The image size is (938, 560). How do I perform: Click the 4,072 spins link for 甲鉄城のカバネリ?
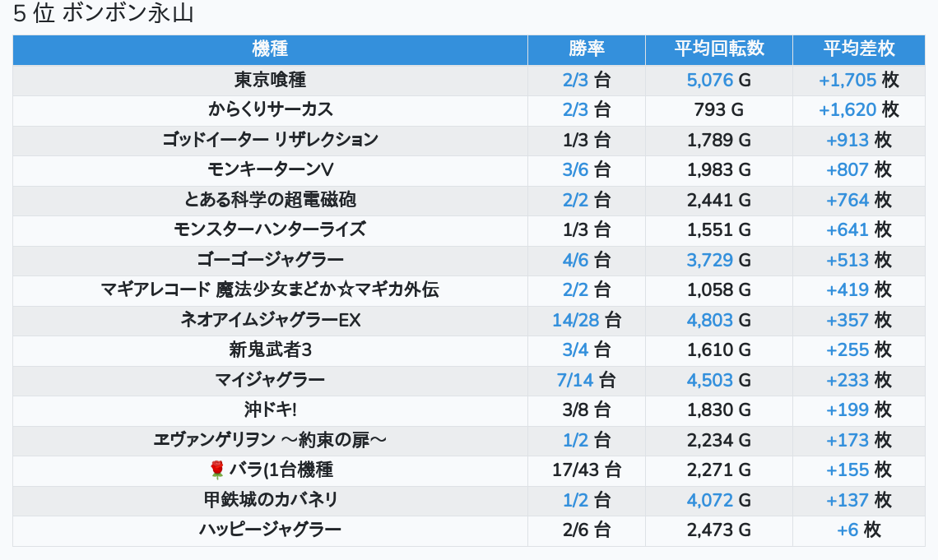(x=709, y=501)
